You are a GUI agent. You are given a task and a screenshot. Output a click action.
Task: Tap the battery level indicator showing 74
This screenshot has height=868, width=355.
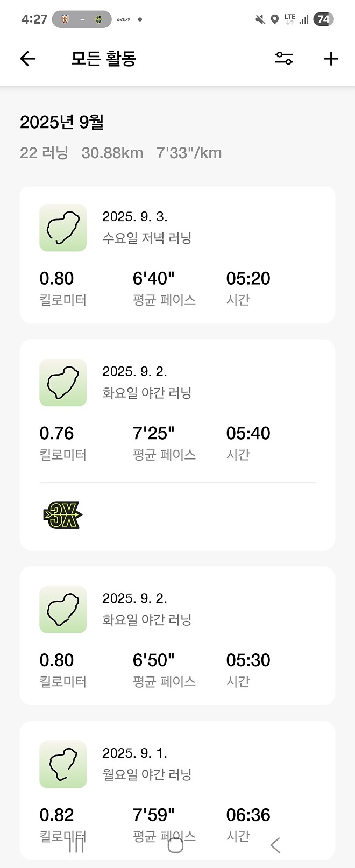click(323, 19)
